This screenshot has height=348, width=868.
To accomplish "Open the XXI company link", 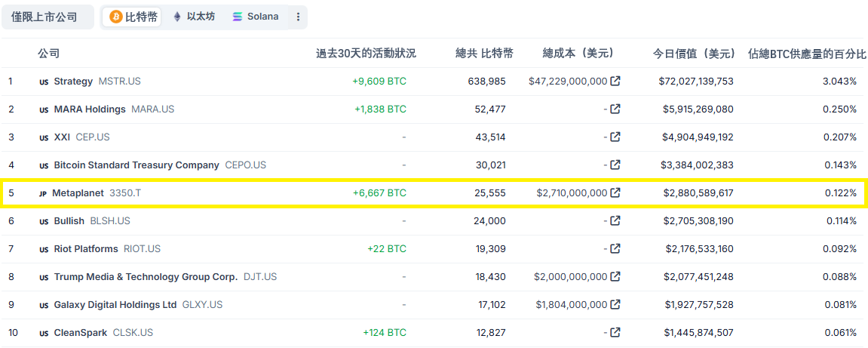I will [62, 137].
